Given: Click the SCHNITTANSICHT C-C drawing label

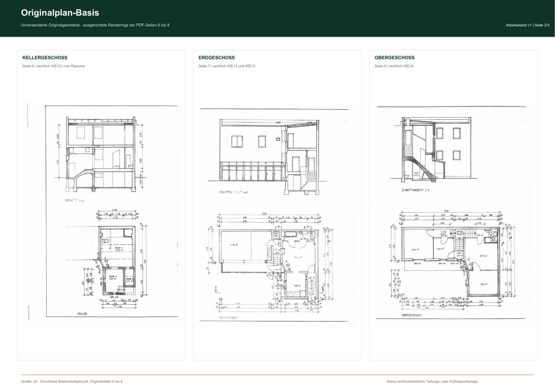Looking at the screenshot, I should tap(416, 190).
